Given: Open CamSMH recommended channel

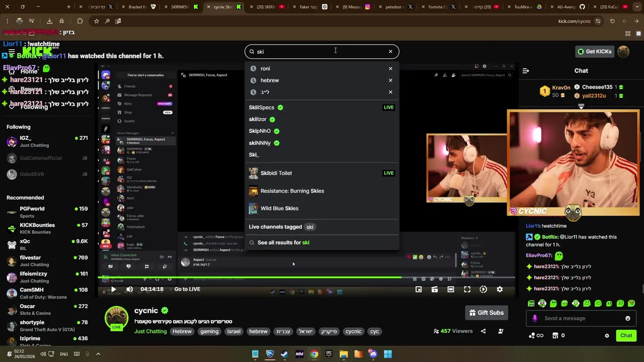Looking at the screenshot, I should [48, 293].
